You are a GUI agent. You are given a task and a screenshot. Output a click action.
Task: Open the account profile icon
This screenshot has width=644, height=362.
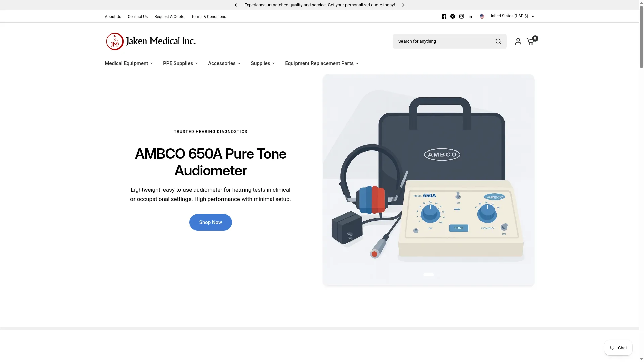click(518, 41)
